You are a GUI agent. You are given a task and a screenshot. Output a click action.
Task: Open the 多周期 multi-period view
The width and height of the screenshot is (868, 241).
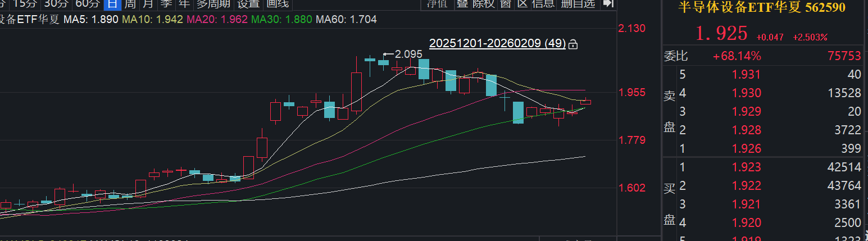213,4
